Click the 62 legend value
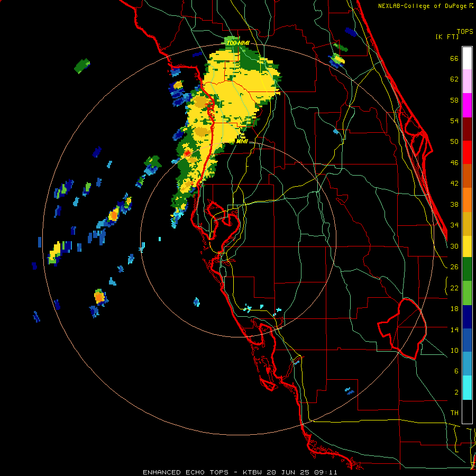The image size is (476, 476). 454,79
